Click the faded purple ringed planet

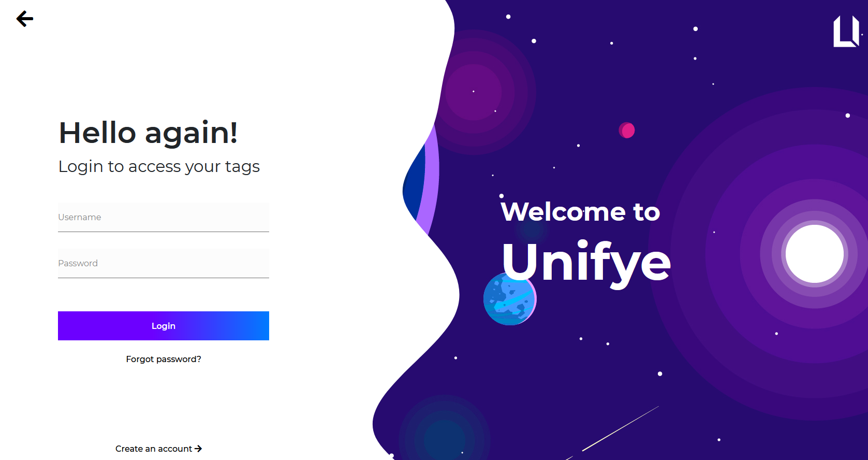point(474,92)
